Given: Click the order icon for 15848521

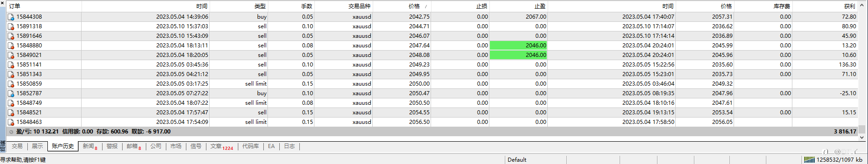Looking at the screenshot, I should (11, 113).
